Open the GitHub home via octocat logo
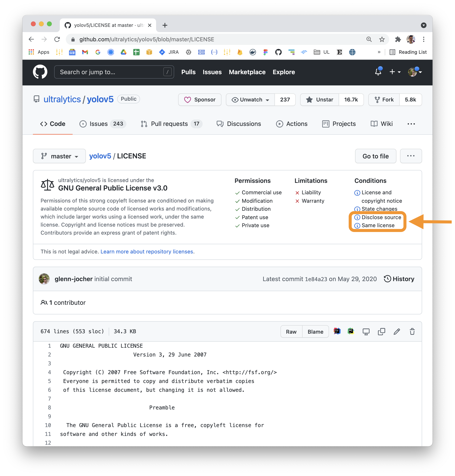The height and width of the screenshot is (476, 455). (40, 72)
